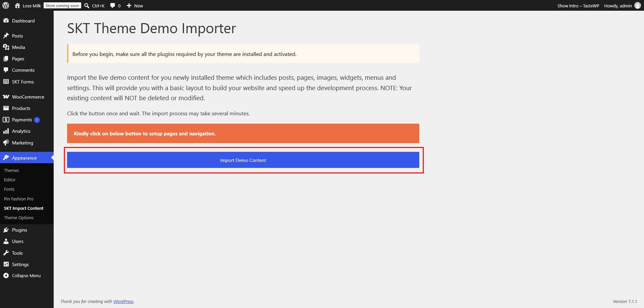The height and width of the screenshot is (308, 644).
Task: Click the orange 'Kindly click on below button' notice
Action: (x=243, y=133)
